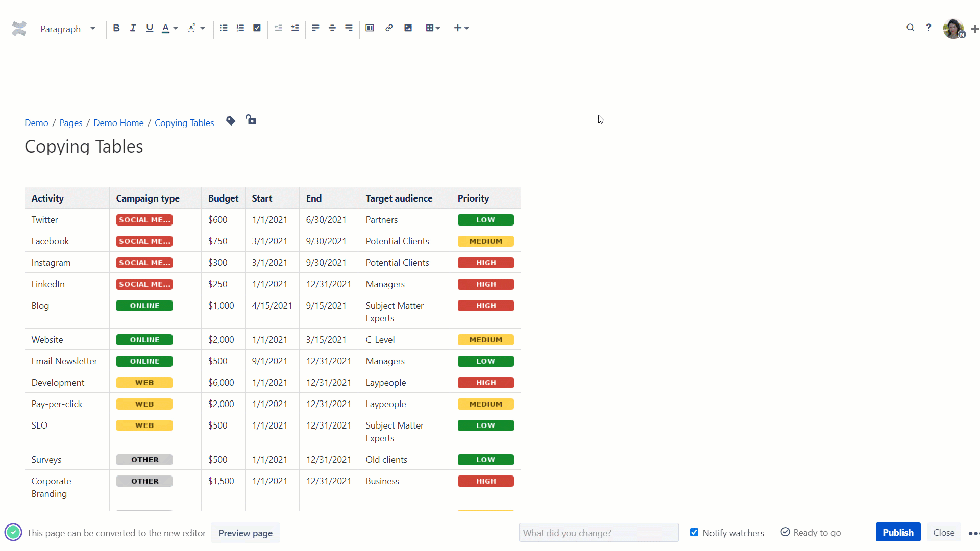
Task: Click the Ready to go indicator
Action: [x=811, y=533]
